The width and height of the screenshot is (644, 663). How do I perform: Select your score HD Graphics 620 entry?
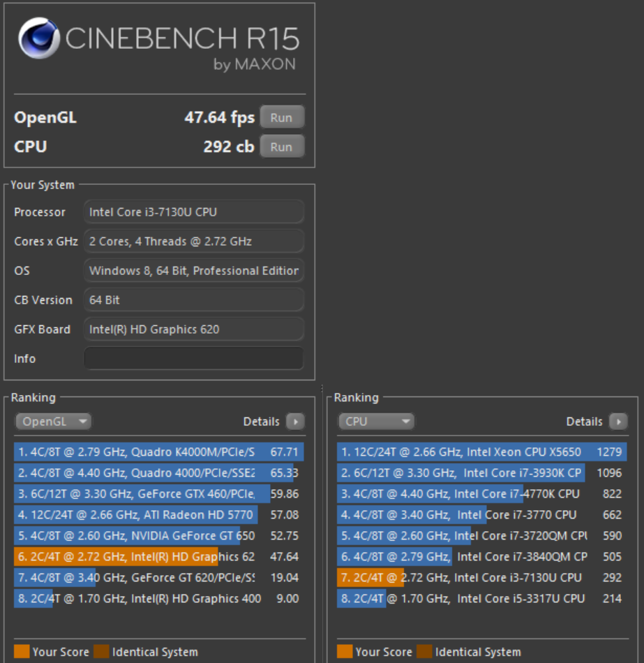coord(158,557)
